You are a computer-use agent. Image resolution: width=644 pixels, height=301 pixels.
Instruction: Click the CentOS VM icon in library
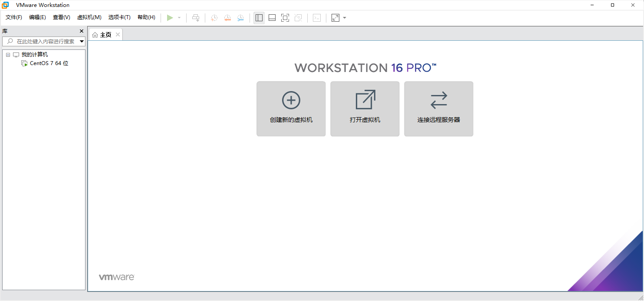[24, 63]
